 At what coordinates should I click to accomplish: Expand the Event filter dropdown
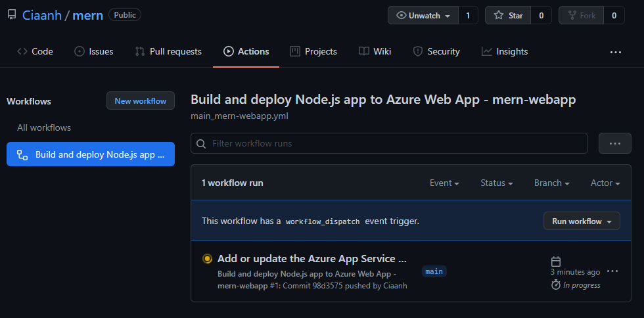444,183
